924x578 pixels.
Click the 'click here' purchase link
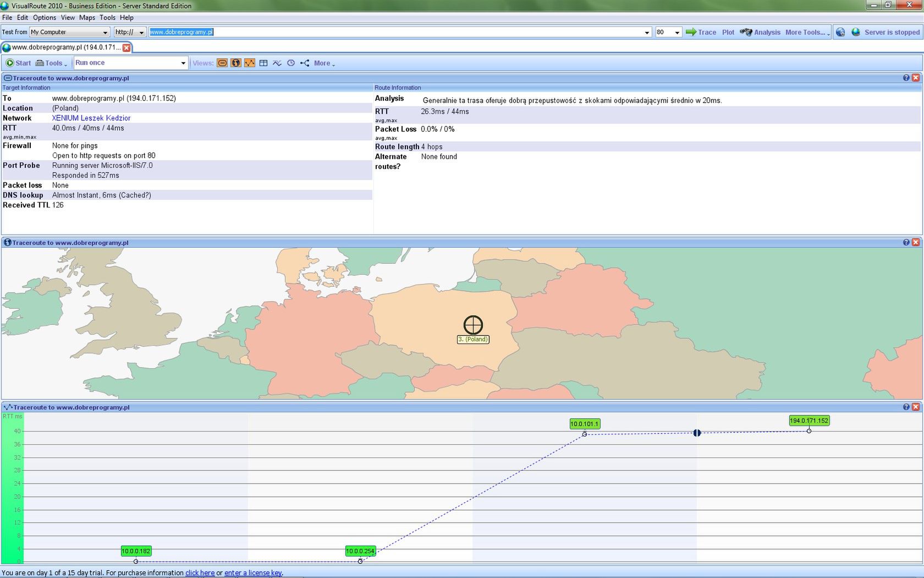200,572
